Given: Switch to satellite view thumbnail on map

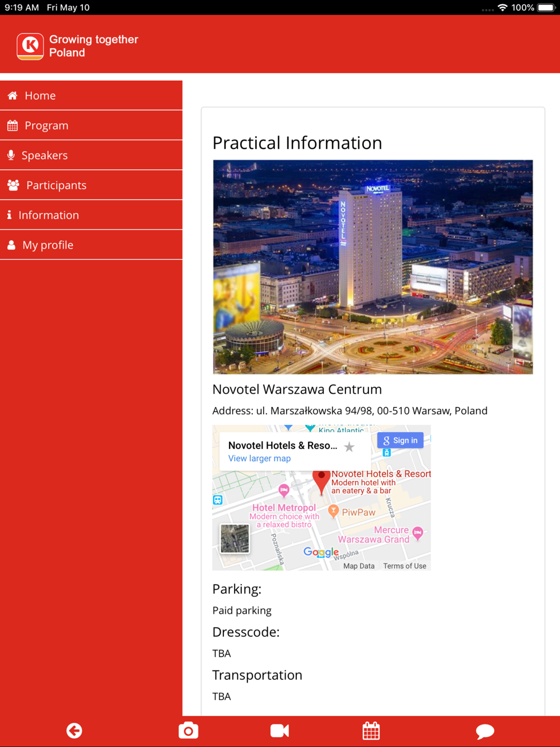Looking at the screenshot, I should (235, 539).
